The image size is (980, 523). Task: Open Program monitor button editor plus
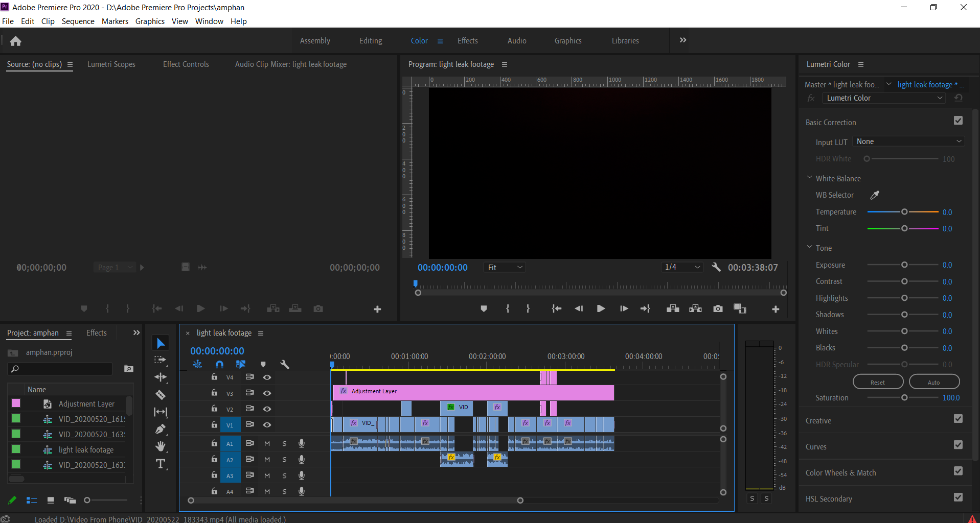point(776,309)
